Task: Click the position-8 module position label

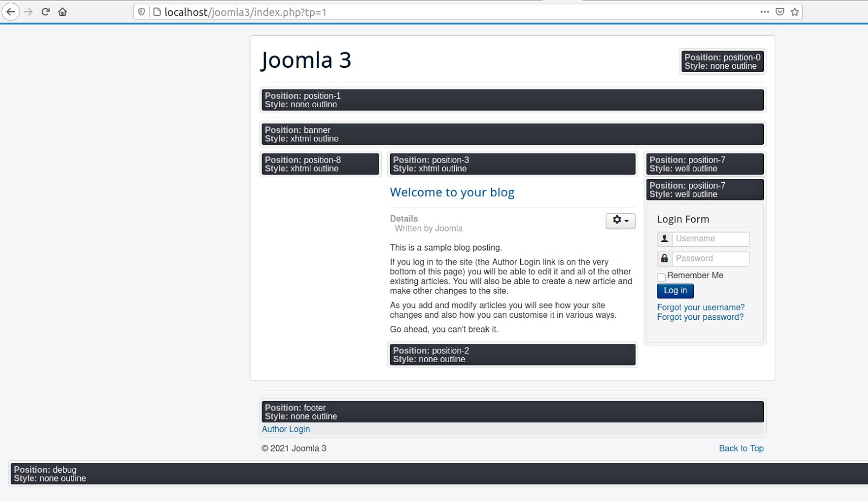Action: [321, 164]
